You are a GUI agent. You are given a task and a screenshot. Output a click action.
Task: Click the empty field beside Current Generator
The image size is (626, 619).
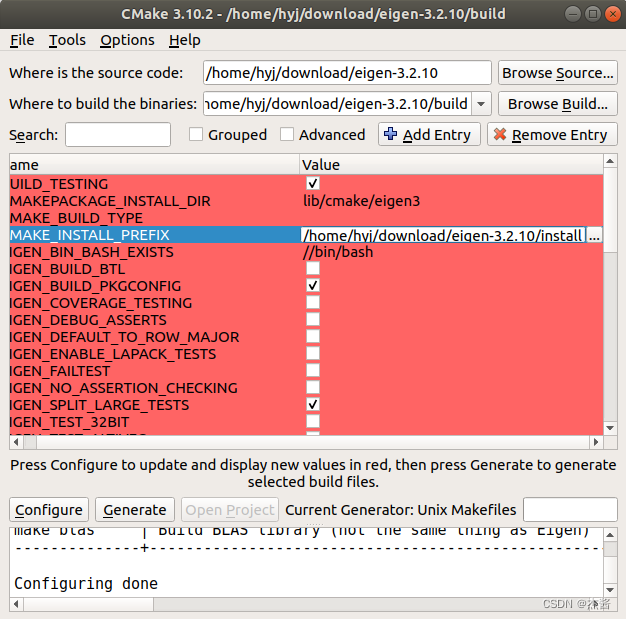click(x=570, y=510)
